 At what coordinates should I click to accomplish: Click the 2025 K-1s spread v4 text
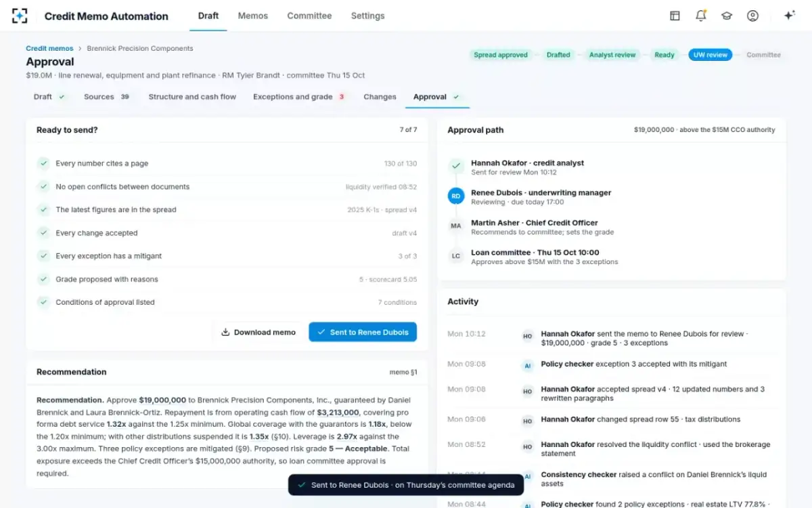pos(382,210)
